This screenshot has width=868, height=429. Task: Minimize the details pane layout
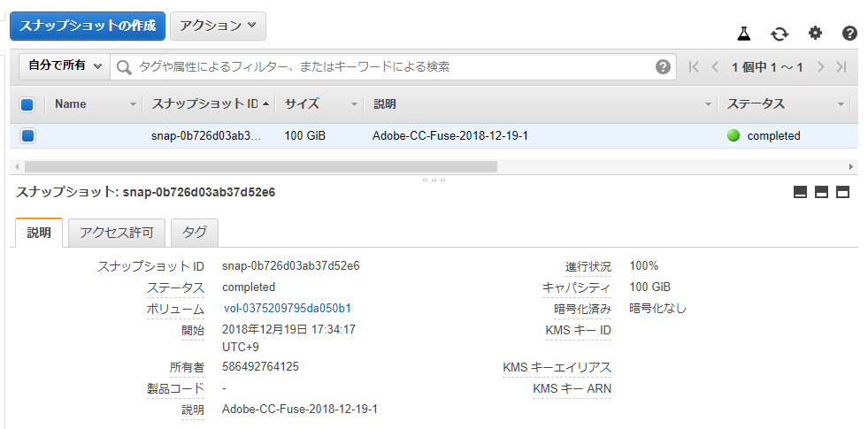[801, 192]
